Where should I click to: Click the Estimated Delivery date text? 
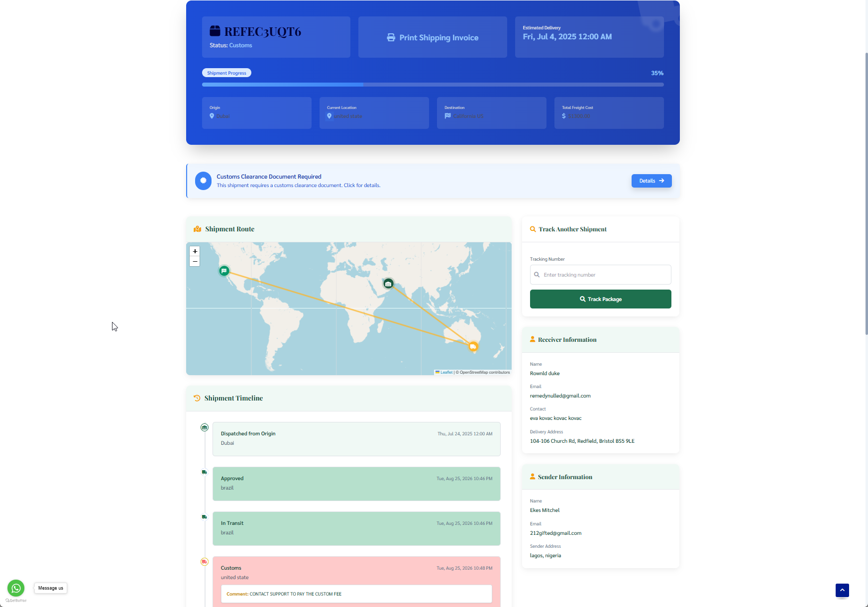tap(567, 37)
